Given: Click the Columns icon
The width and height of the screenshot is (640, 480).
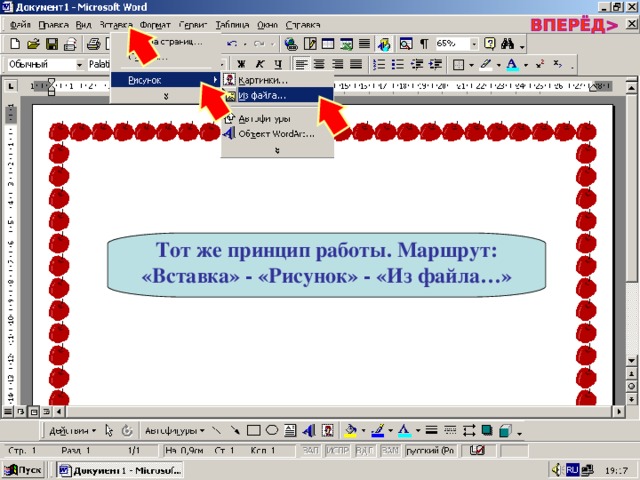Looking at the screenshot, I should point(364,43).
